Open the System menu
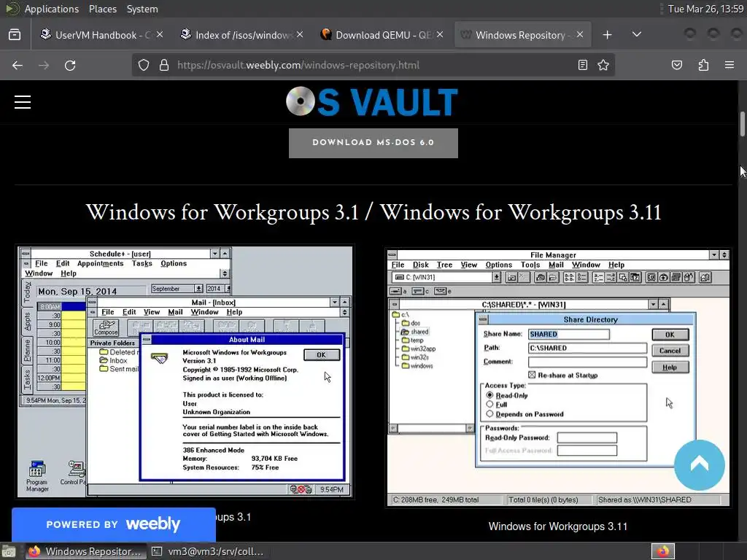The width and height of the screenshot is (747, 560). (x=142, y=9)
